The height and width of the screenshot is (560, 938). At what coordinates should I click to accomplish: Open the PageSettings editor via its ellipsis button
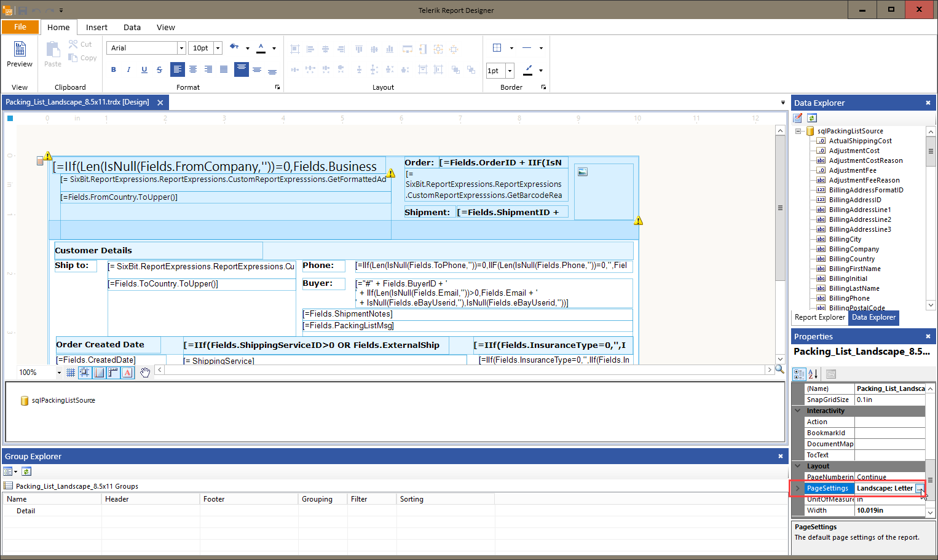pyautogui.click(x=920, y=487)
